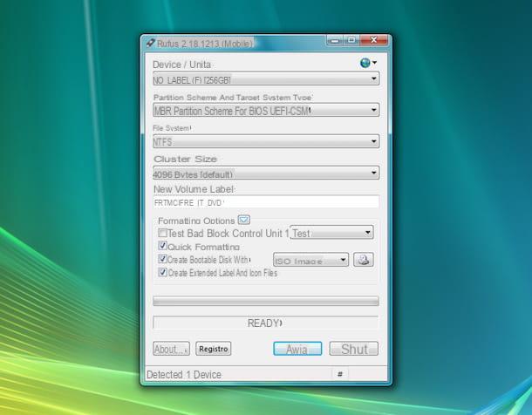Enable Test Bad Block Control Unit checkbox
The image size is (532, 415).
(162, 233)
